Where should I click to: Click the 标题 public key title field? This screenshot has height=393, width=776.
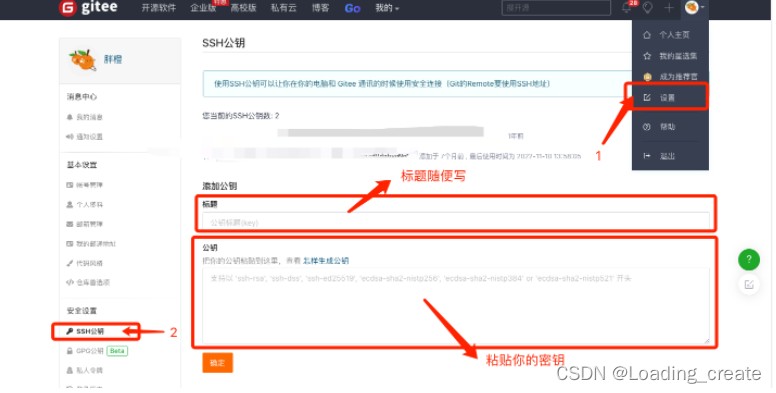pos(455,222)
